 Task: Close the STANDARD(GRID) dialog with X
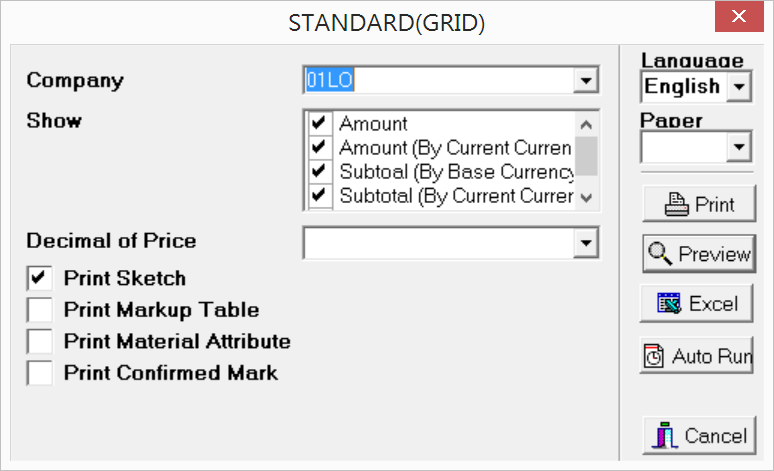coord(739,16)
